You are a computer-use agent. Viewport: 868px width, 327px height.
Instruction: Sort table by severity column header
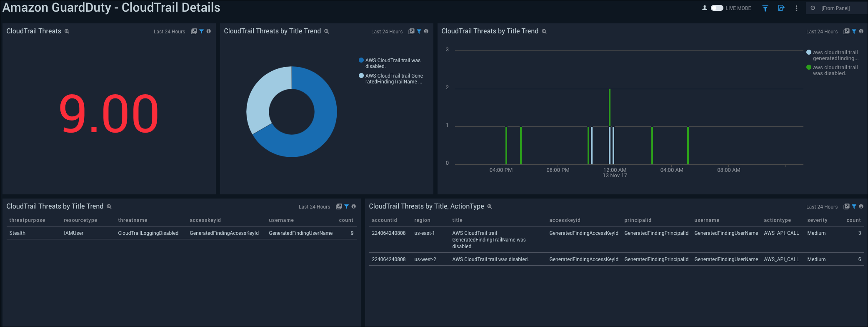coord(817,220)
